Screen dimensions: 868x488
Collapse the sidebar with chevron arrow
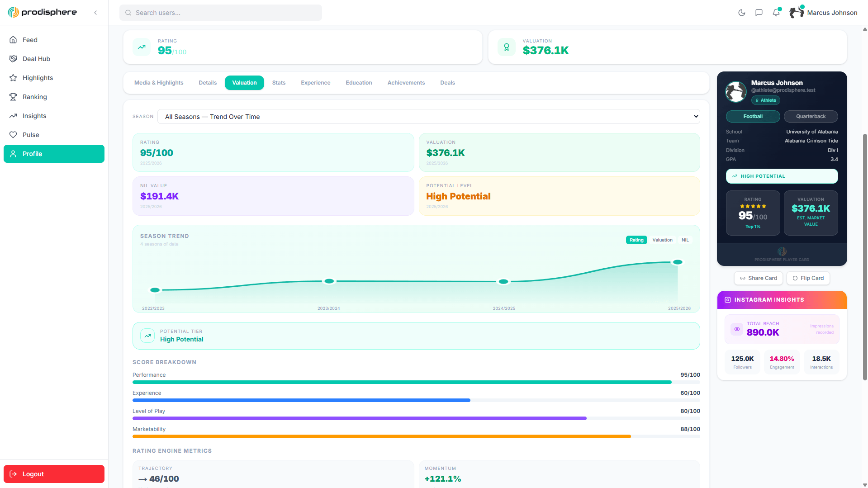point(95,13)
